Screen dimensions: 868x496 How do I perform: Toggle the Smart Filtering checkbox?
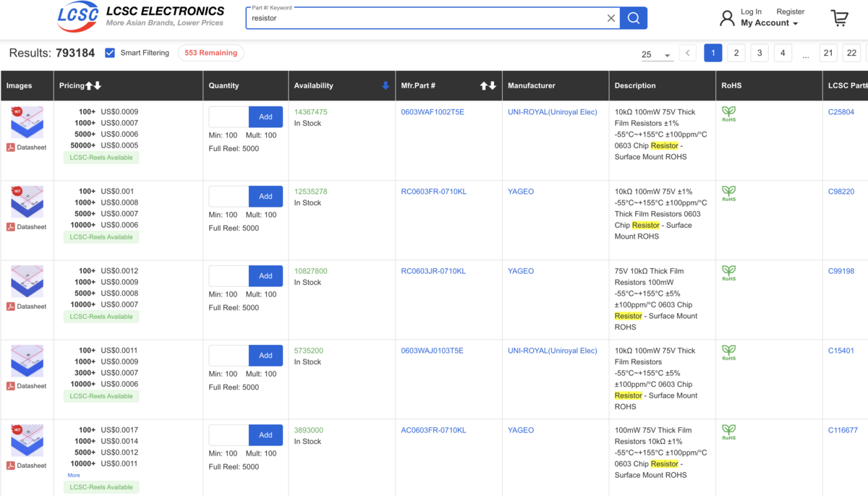[x=110, y=53]
